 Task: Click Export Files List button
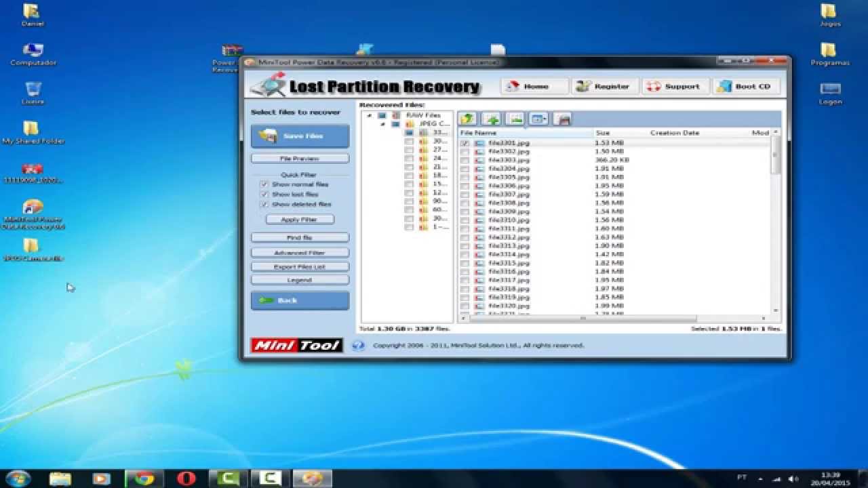(x=300, y=266)
